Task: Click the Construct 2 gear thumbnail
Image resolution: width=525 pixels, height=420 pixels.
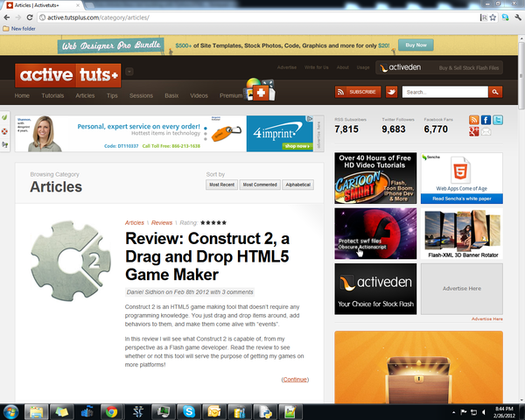Action: point(70,261)
